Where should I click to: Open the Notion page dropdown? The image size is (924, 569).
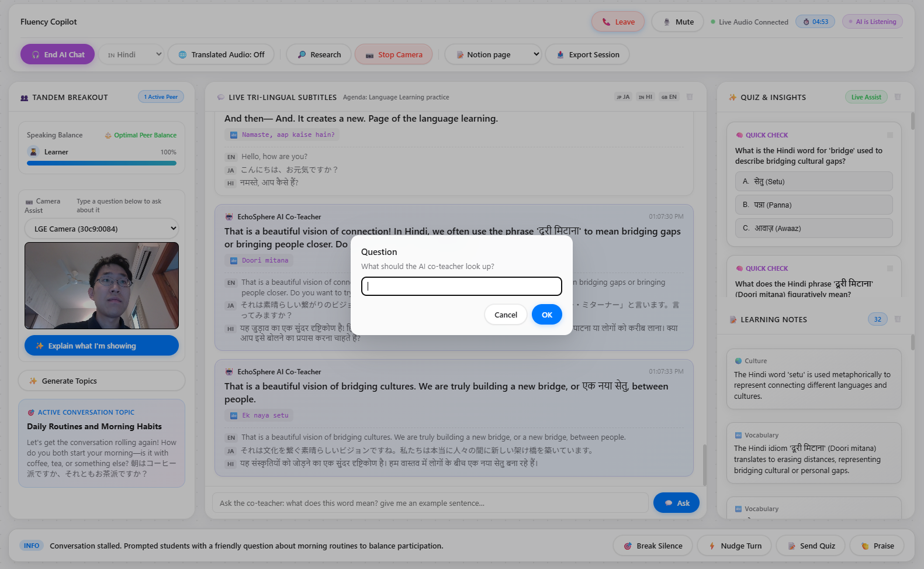coord(494,54)
